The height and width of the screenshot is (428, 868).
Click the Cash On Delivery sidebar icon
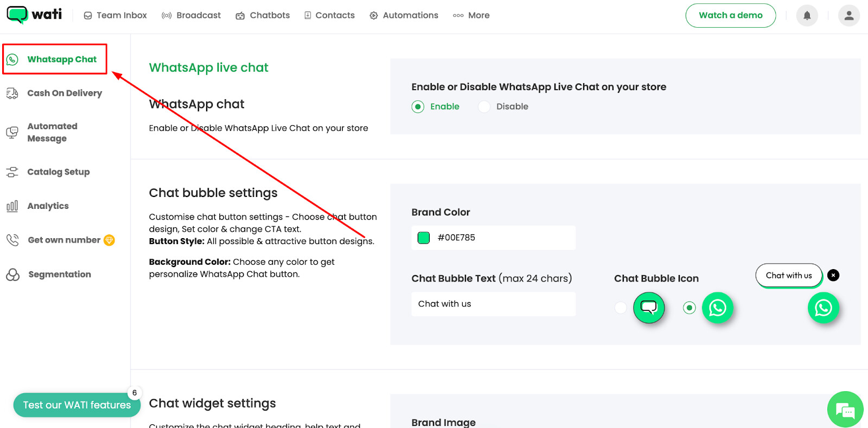(x=12, y=93)
